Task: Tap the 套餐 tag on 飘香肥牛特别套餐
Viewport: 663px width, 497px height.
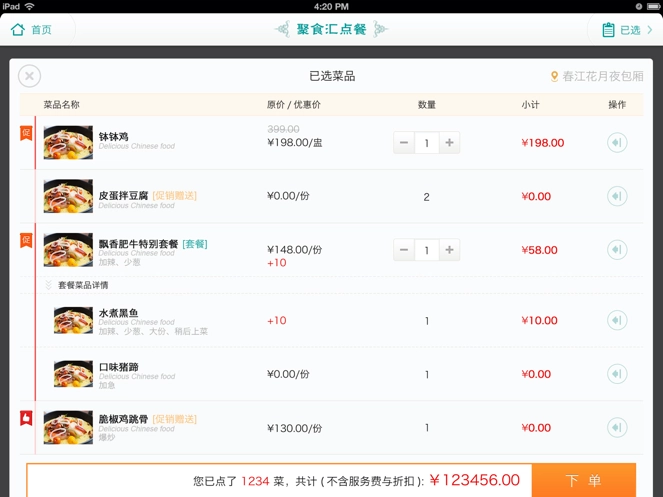Action: pos(195,244)
